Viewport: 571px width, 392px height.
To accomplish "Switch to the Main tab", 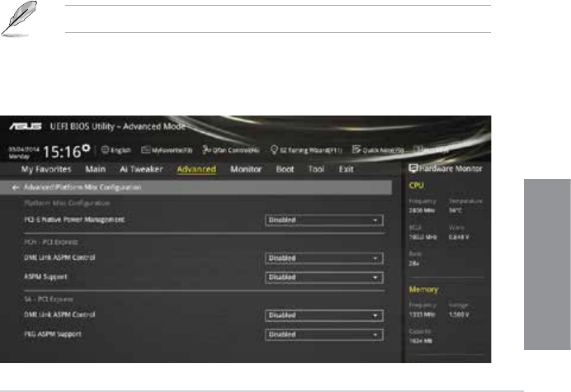I will (96, 169).
